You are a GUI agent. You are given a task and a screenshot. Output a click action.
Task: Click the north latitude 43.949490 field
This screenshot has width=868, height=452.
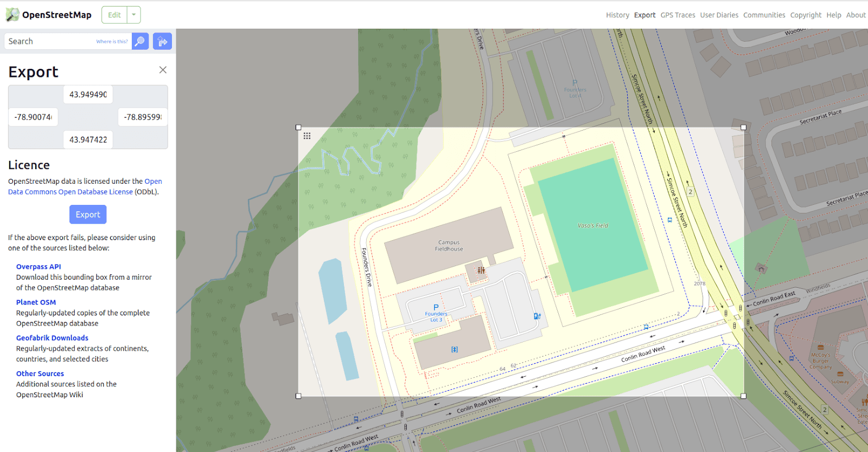point(88,94)
